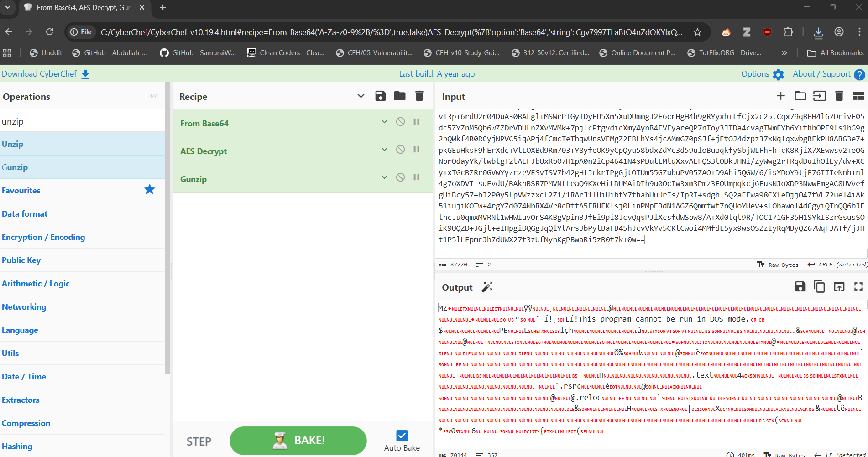Image resolution: width=868 pixels, height=457 pixels.
Task: Load a saved recipe folder icon
Action: pos(400,96)
